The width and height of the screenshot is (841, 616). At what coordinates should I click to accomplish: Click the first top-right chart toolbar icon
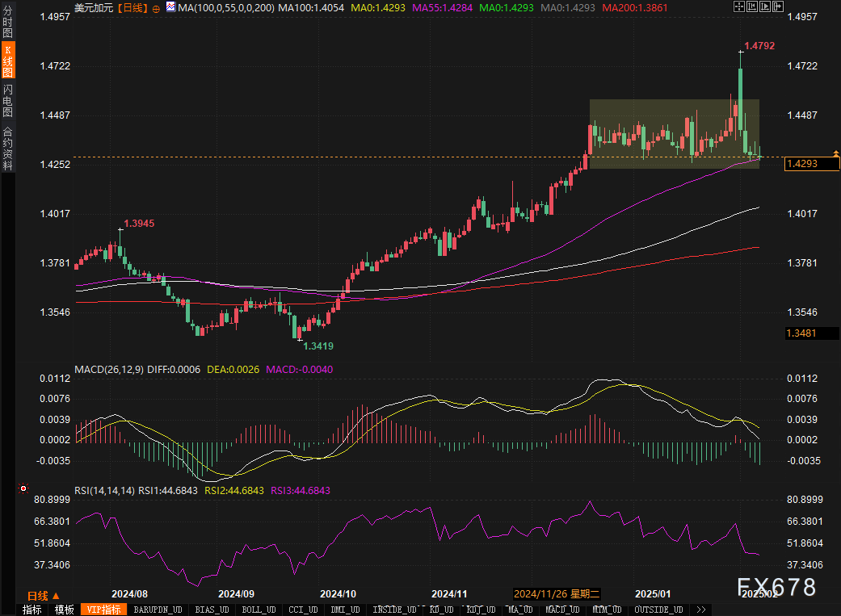pyautogui.click(x=738, y=7)
